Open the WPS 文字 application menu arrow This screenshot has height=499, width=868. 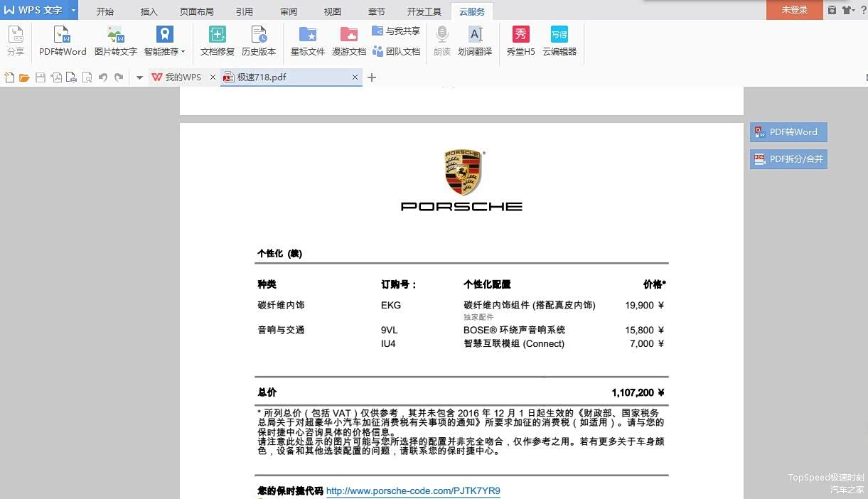pos(73,11)
